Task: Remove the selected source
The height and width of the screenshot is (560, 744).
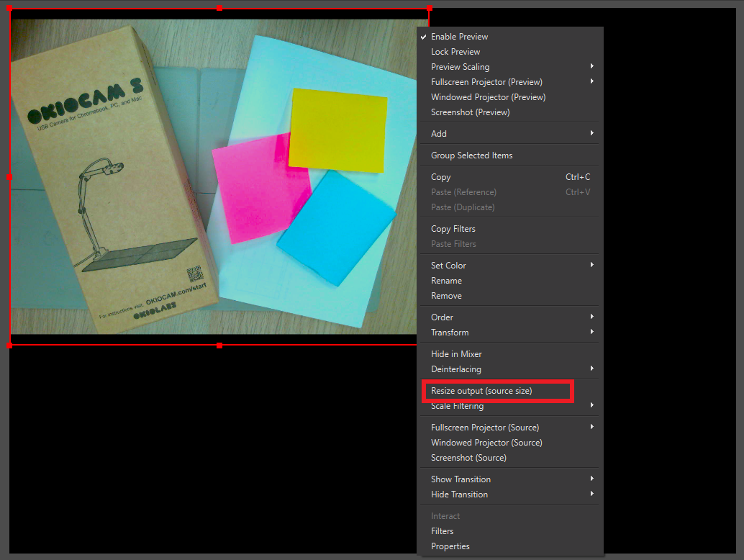Action: click(446, 296)
